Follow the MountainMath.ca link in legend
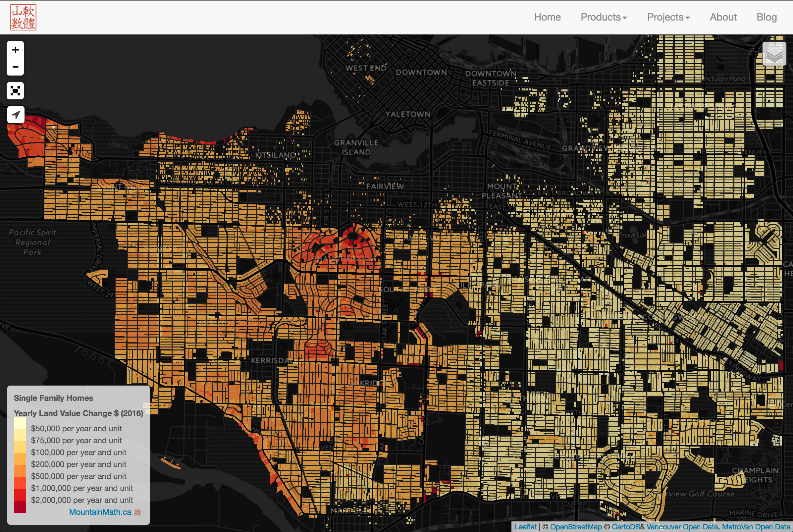The image size is (793, 532). (100, 512)
